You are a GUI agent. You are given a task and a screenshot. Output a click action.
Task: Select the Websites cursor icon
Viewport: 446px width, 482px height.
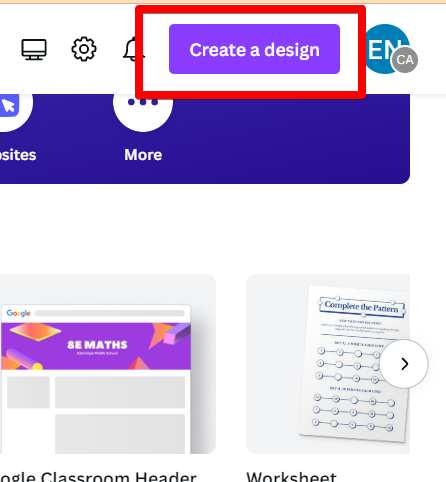click(x=9, y=105)
